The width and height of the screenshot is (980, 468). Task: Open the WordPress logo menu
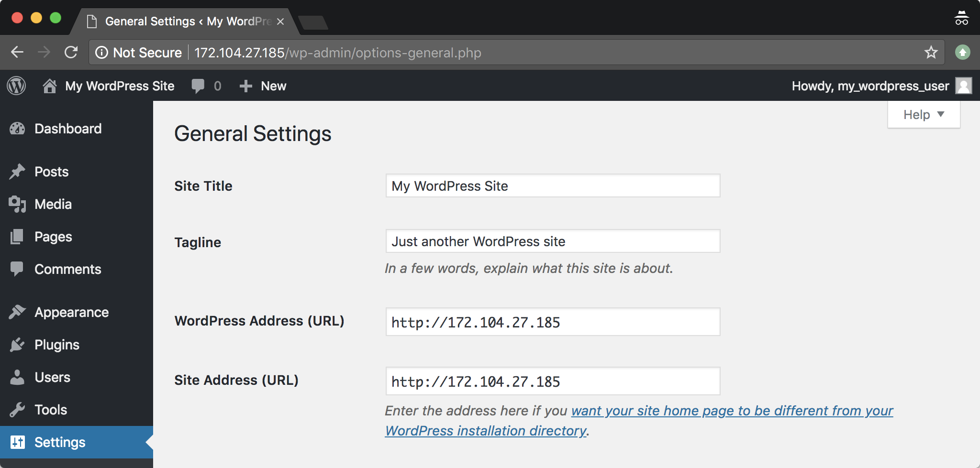click(x=16, y=86)
